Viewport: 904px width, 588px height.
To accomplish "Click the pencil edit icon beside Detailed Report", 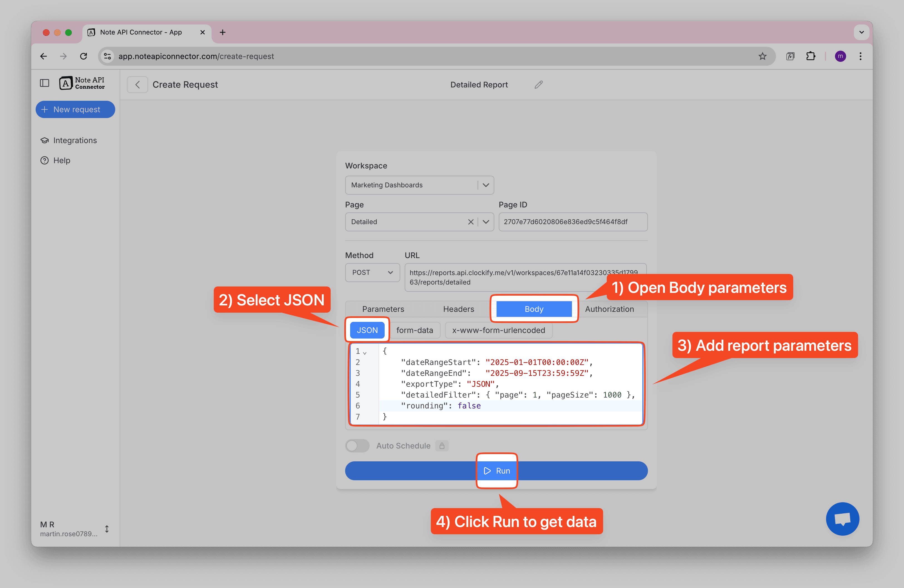I will point(538,85).
